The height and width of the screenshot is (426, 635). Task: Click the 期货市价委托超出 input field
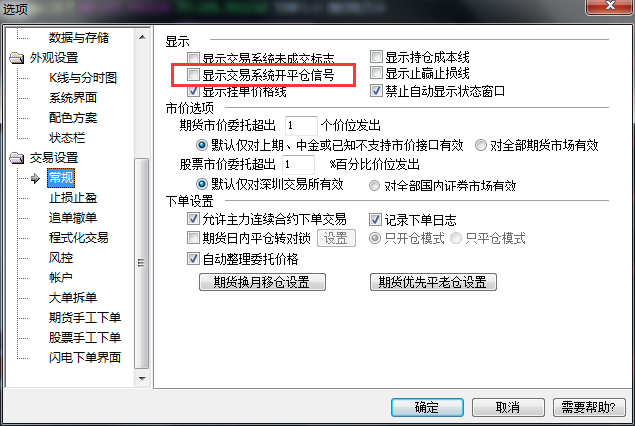(x=301, y=126)
